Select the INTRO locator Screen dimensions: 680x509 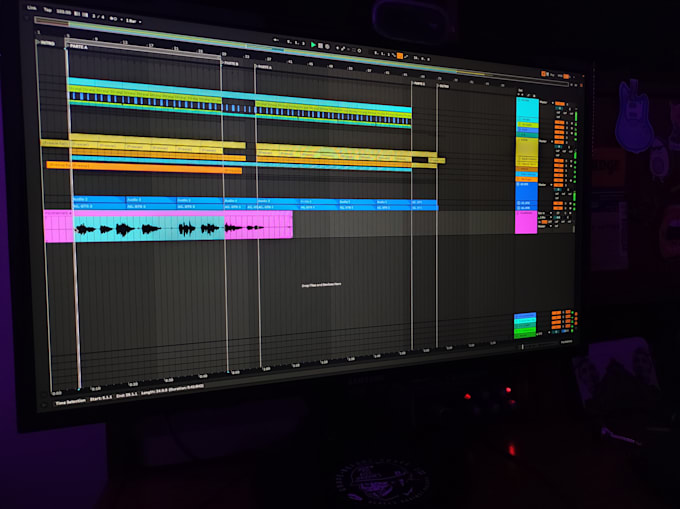pos(46,43)
